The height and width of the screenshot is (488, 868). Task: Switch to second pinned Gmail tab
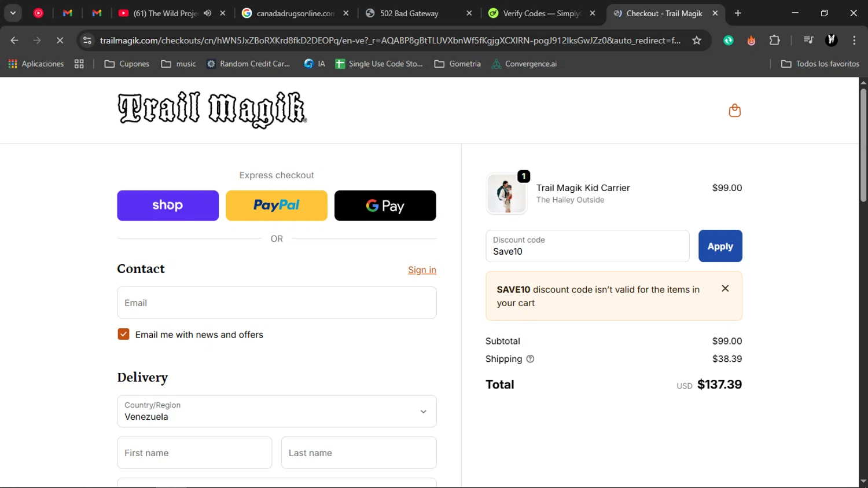tap(97, 13)
